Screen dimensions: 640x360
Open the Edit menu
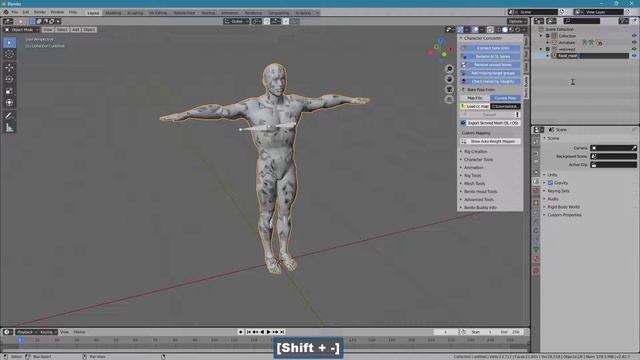pyautogui.click(x=26, y=12)
